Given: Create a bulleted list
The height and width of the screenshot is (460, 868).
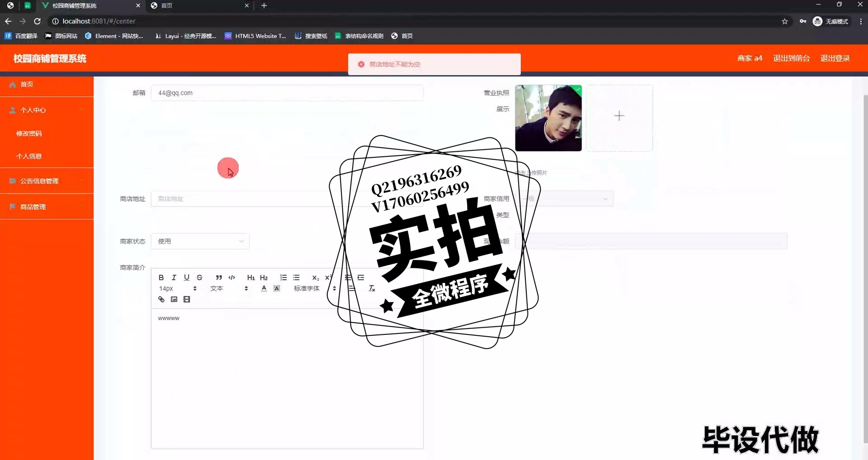Looking at the screenshot, I should (x=296, y=277).
